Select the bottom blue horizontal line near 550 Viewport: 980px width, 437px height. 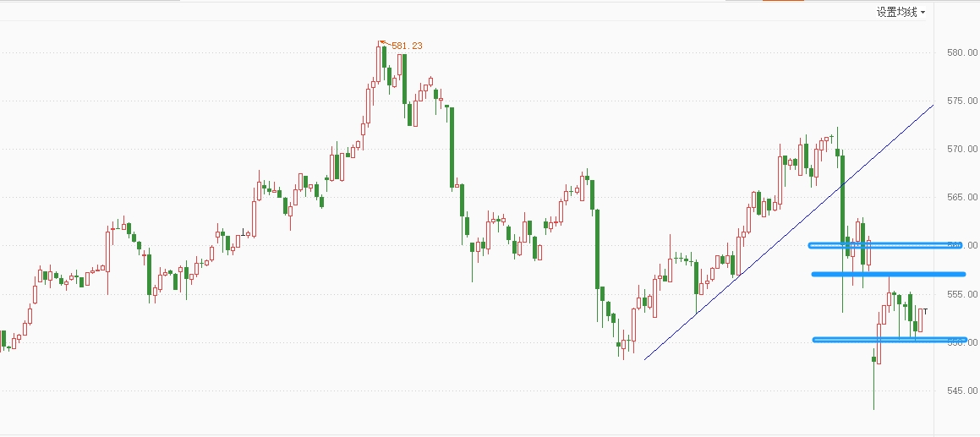[x=890, y=340]
